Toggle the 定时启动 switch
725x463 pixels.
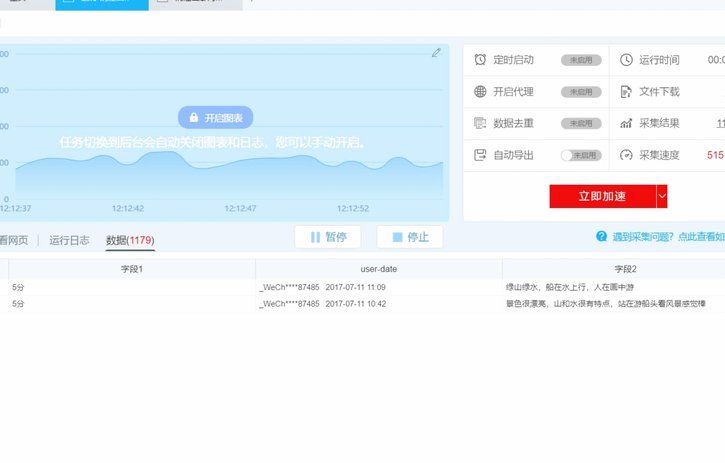[x=581, y=60]
